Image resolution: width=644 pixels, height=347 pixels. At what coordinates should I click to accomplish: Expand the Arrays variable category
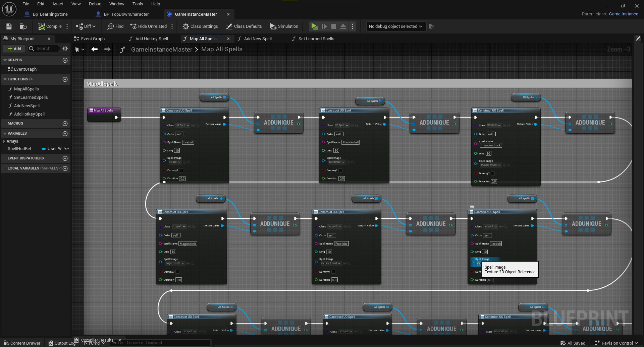click(x=4, y=141)
